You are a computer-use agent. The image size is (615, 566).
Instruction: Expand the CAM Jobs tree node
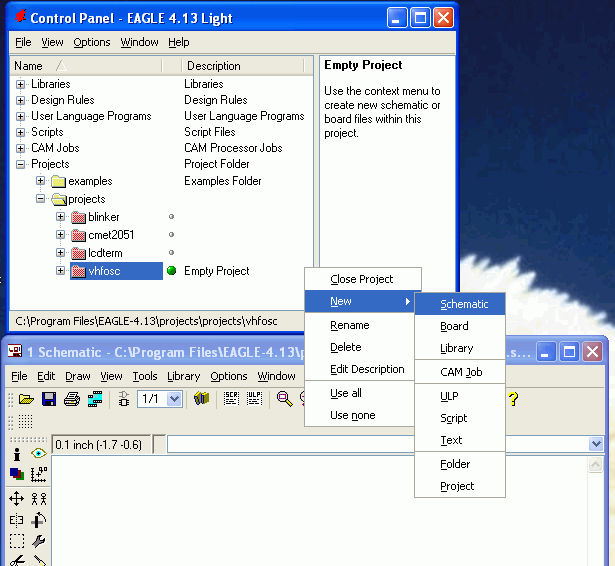(x=20, y=148)
